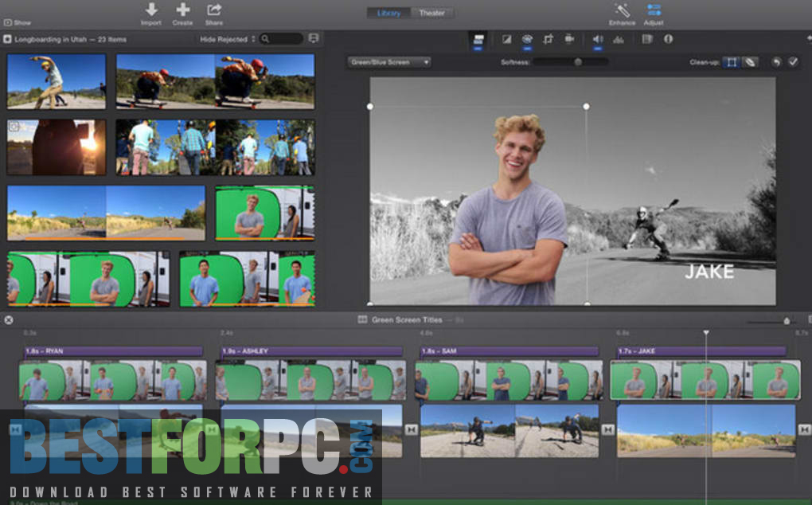
Task: Toggle the Clean-up eraser tool
Action: coord(749,62)
